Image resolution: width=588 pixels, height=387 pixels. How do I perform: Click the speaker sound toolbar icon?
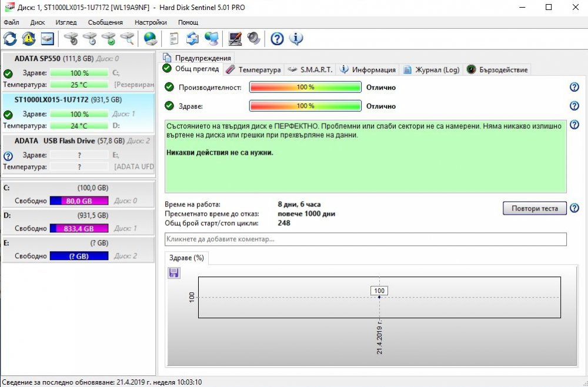coord(254,39)
